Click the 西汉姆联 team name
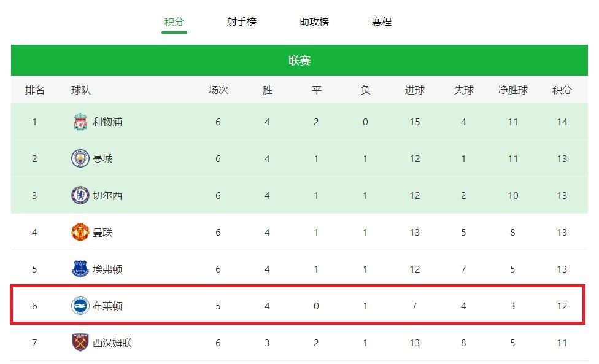The height and width of the screenshot is (364, 599). tap(112, 343)
